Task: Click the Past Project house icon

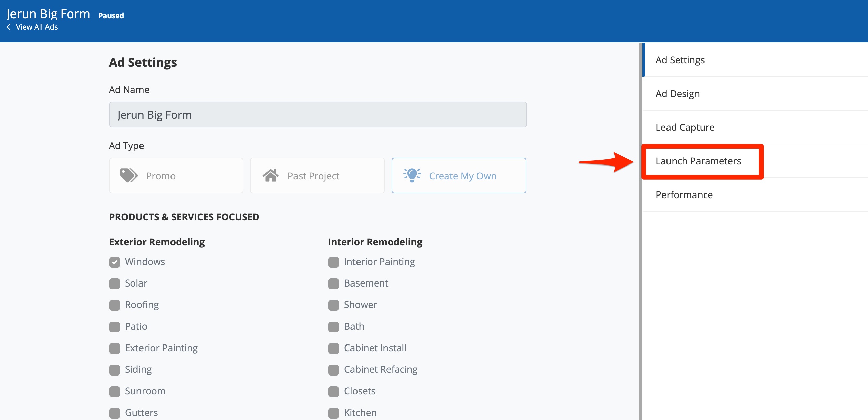Action: (271, 176)
